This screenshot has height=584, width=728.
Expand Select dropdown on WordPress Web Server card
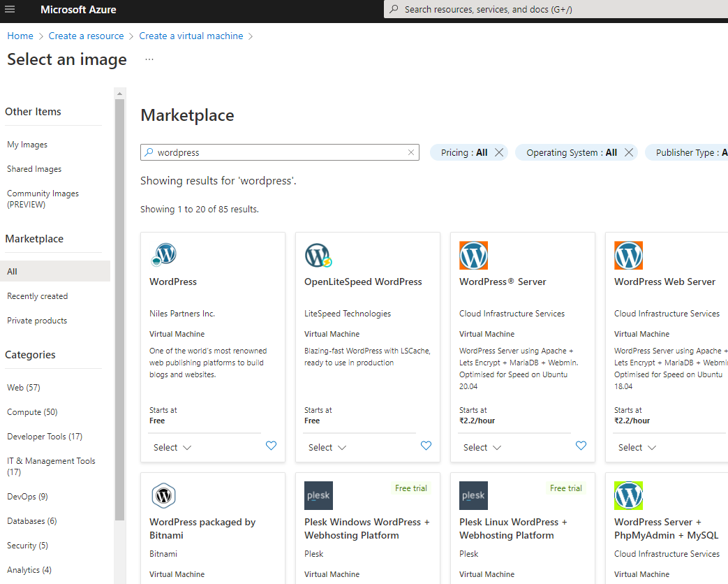pos(637,447)
